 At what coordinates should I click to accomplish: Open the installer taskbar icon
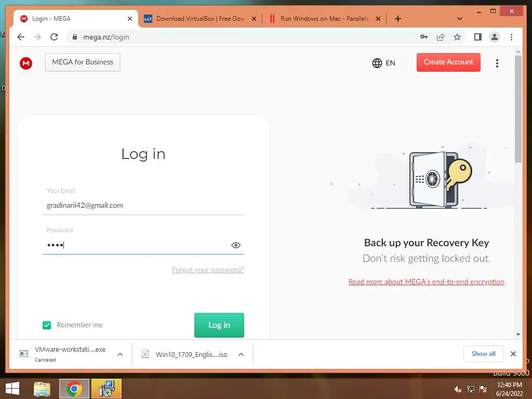(107, 389)
